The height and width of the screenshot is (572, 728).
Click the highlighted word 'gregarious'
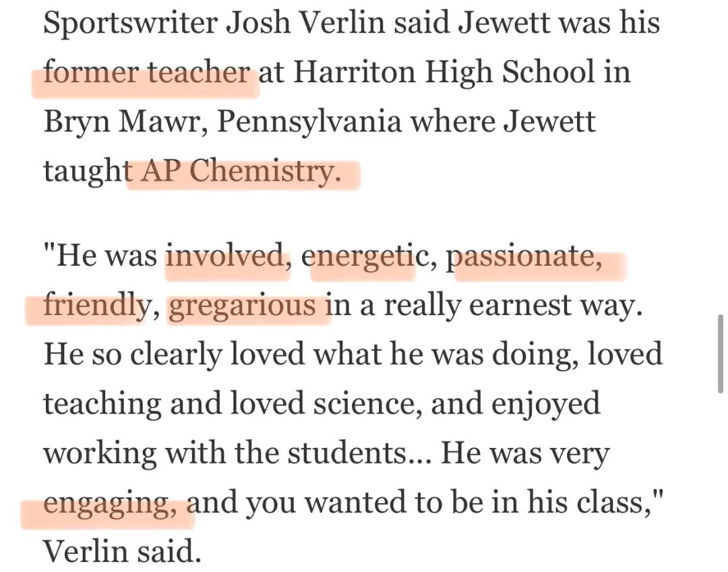pos(242,307)
